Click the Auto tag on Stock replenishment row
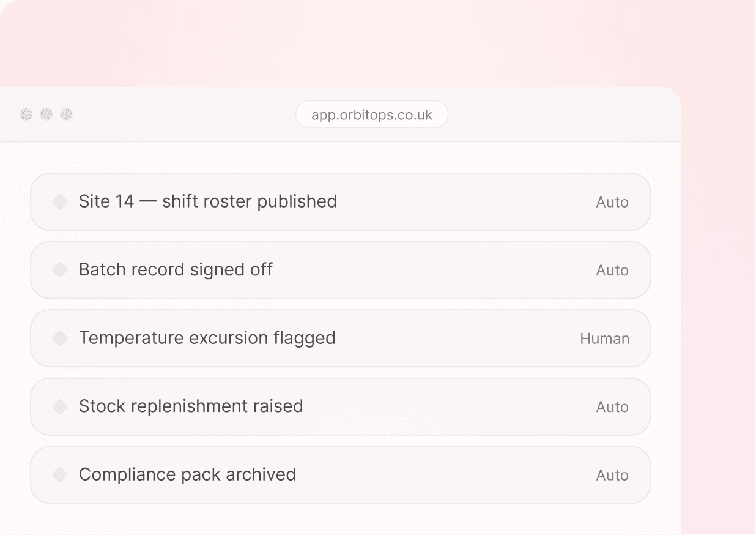The width and height of the screenshot is (756, 535). pos(612,407)
